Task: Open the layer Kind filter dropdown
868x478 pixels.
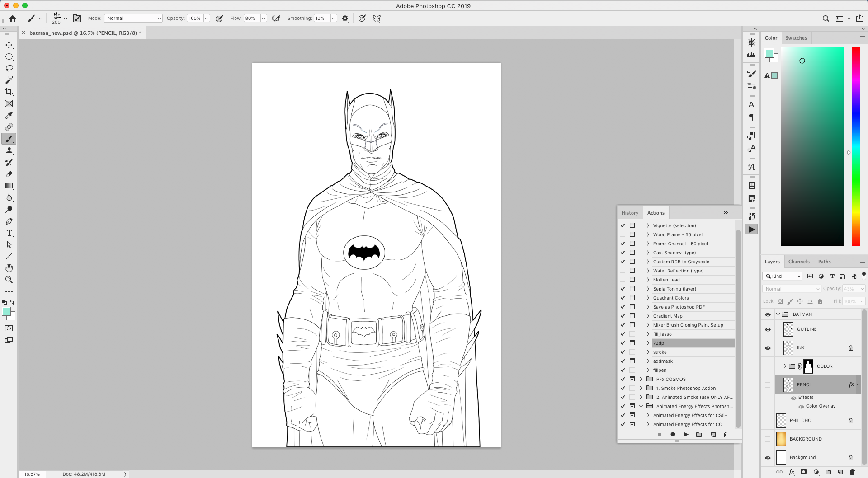Action: (783, 276)
